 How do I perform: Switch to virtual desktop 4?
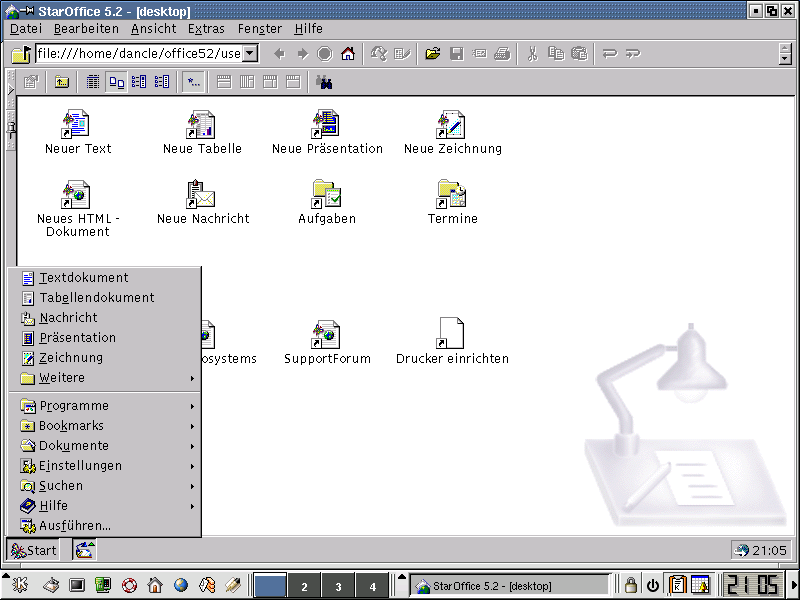(x=372, y=586)
